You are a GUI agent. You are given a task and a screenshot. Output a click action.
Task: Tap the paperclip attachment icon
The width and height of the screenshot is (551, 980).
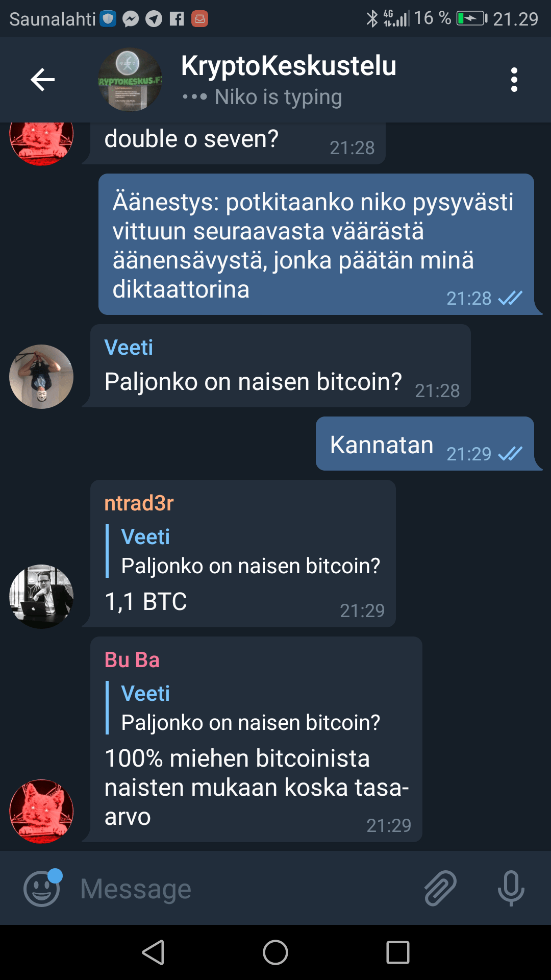coord(441,888)
